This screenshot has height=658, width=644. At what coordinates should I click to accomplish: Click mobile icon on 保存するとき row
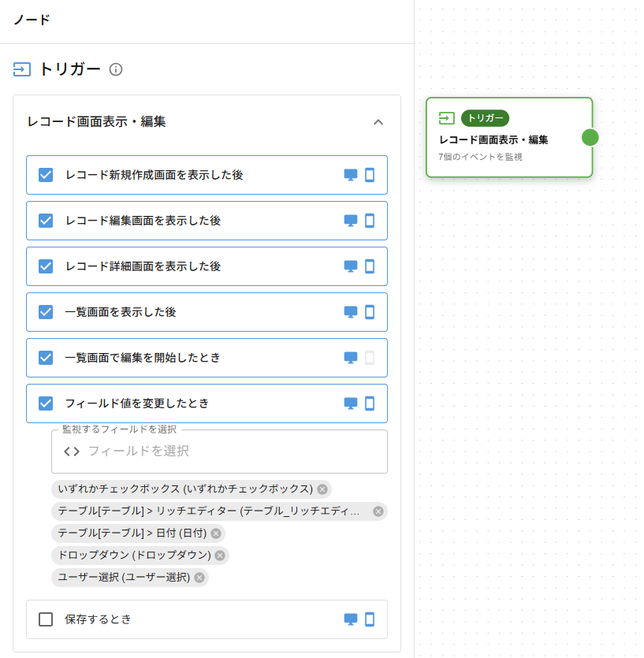370,619
